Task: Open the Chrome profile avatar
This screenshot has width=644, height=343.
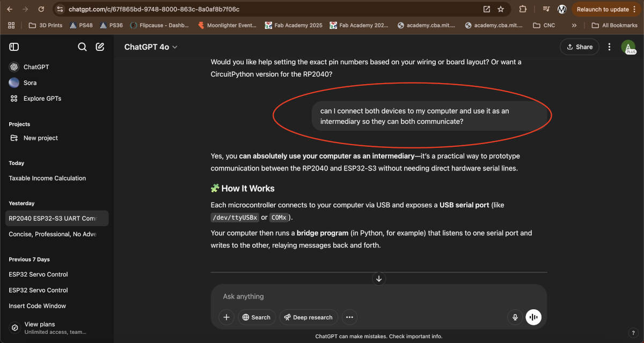Action: click(562, 9)
